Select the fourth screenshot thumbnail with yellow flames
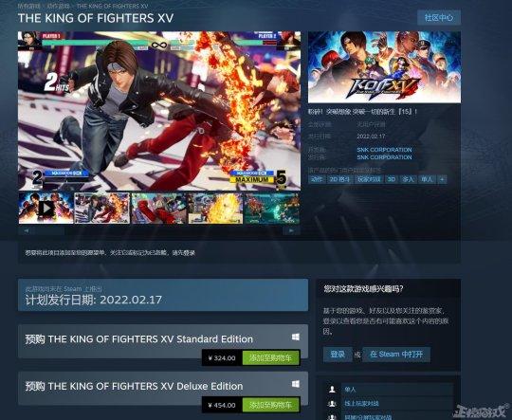Screen dimensions: 512x420 [215, 208]
